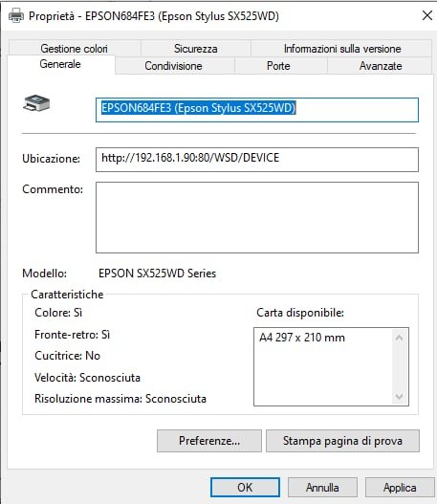
Task: Switch to the Avanzate tab
Action: [381, 66]
